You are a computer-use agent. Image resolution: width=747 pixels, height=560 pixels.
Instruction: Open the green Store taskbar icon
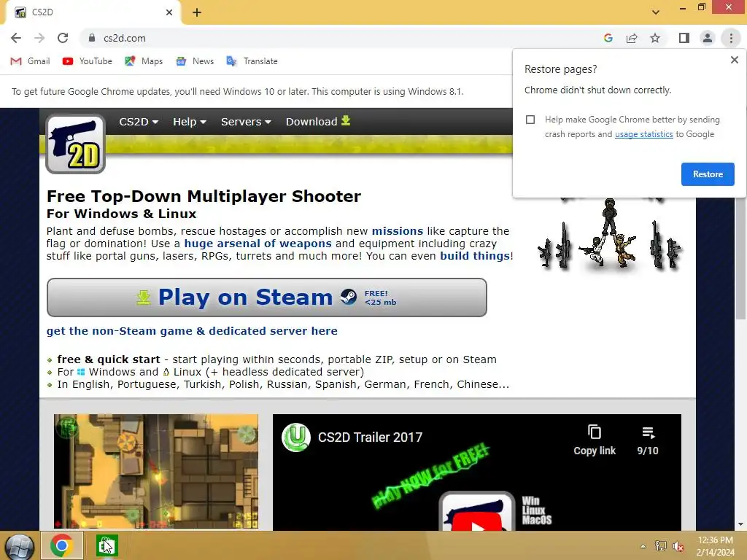(107, 545)
